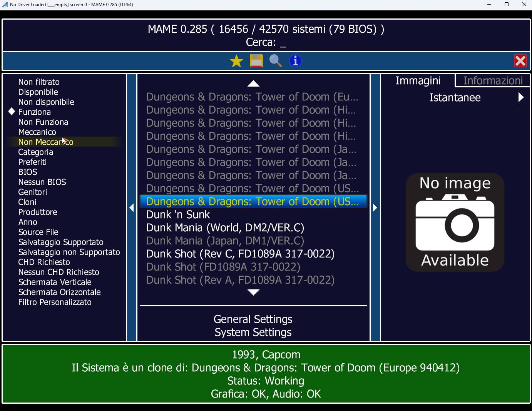Click the Cerca search field
Image resolution: width=532 pixels, height=411 pixels.
pos(266,42)
